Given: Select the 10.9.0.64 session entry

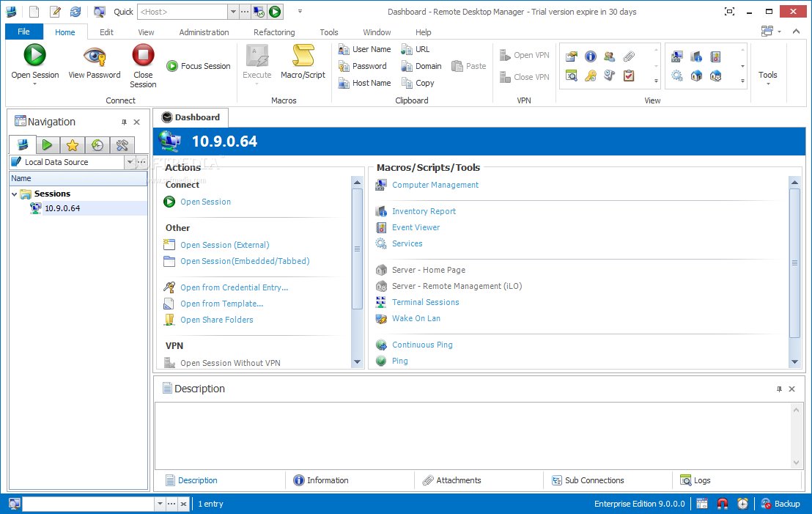Looking at the screenshot, I should click(x=62, y=208).
